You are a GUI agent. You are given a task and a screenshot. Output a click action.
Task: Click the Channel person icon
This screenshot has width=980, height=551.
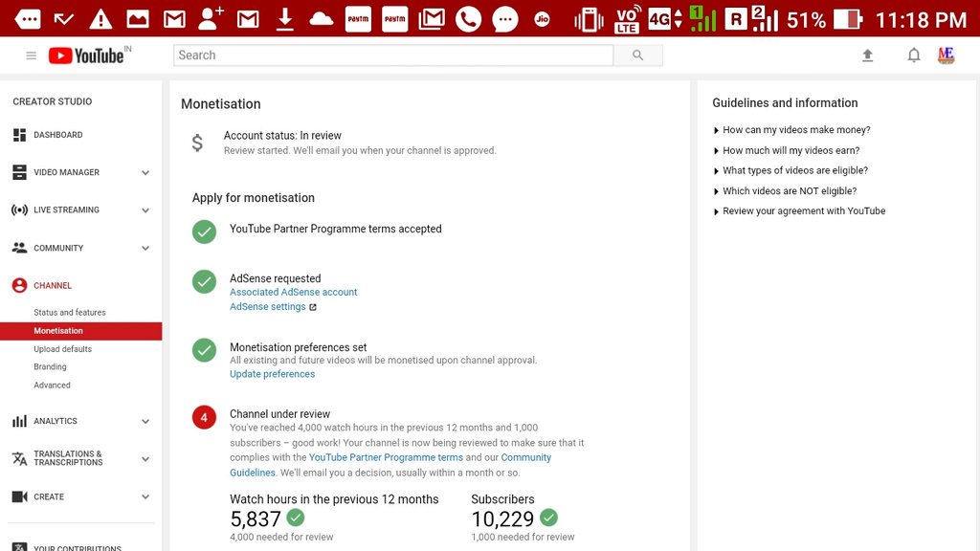pos(19,285)
